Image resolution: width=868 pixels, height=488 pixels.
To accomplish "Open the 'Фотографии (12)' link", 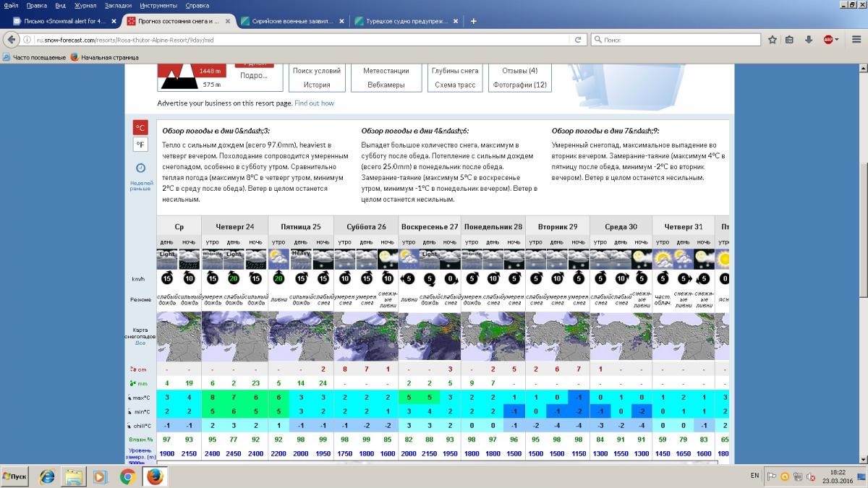I will click(520, 85).
